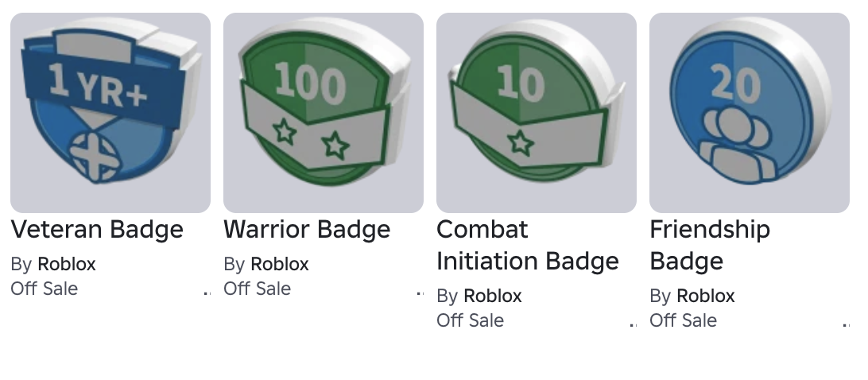
Task: Click the Veteran Badge title
Action: (97, 229)
